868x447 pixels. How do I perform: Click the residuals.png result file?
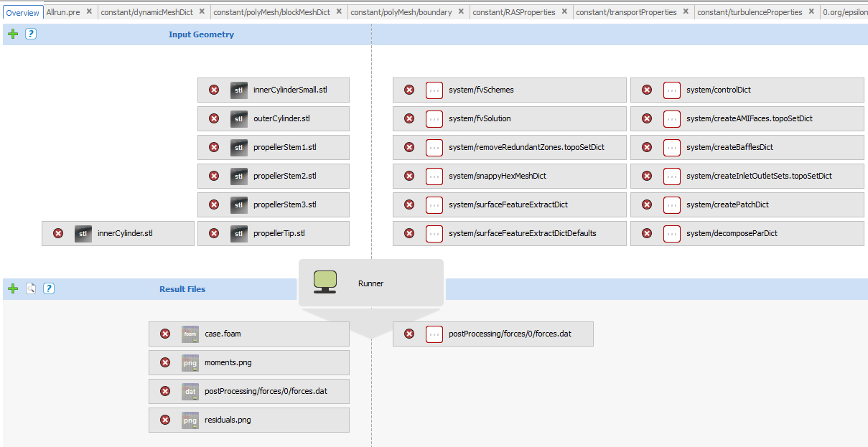tap(228, 420)
